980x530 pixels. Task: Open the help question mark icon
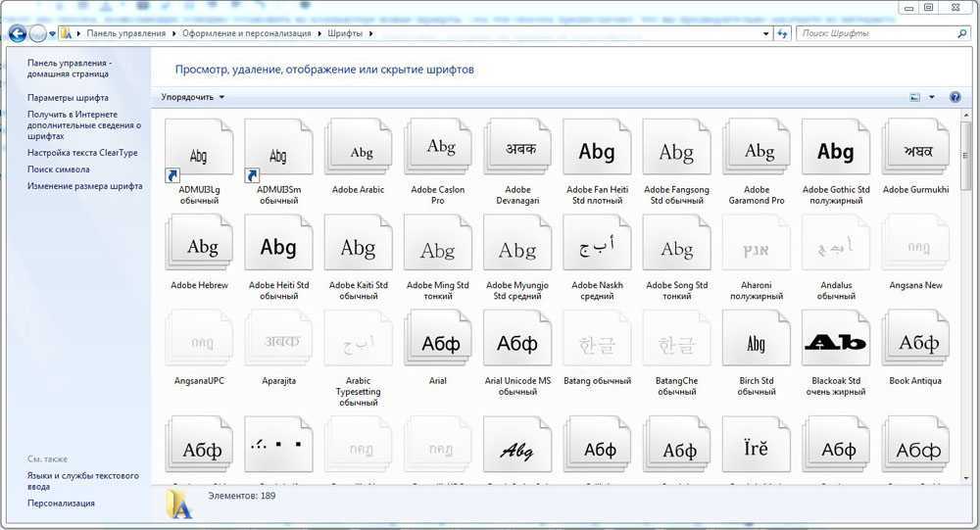point(955,97)
